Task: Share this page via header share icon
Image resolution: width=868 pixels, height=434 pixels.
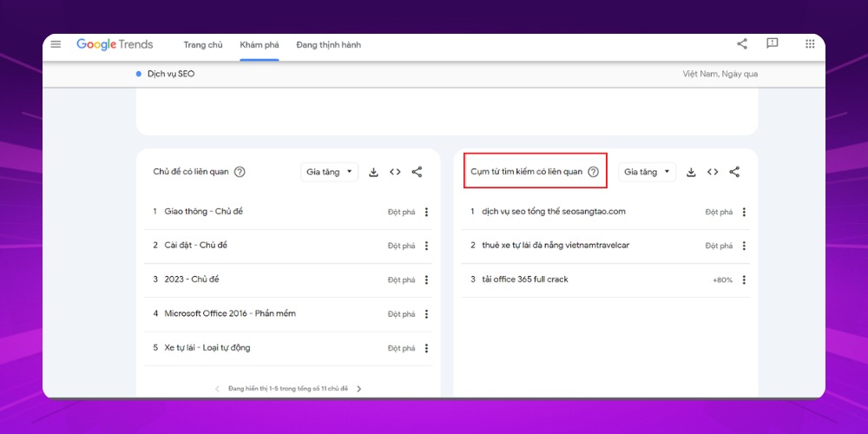Action: [x=742, y=43]
